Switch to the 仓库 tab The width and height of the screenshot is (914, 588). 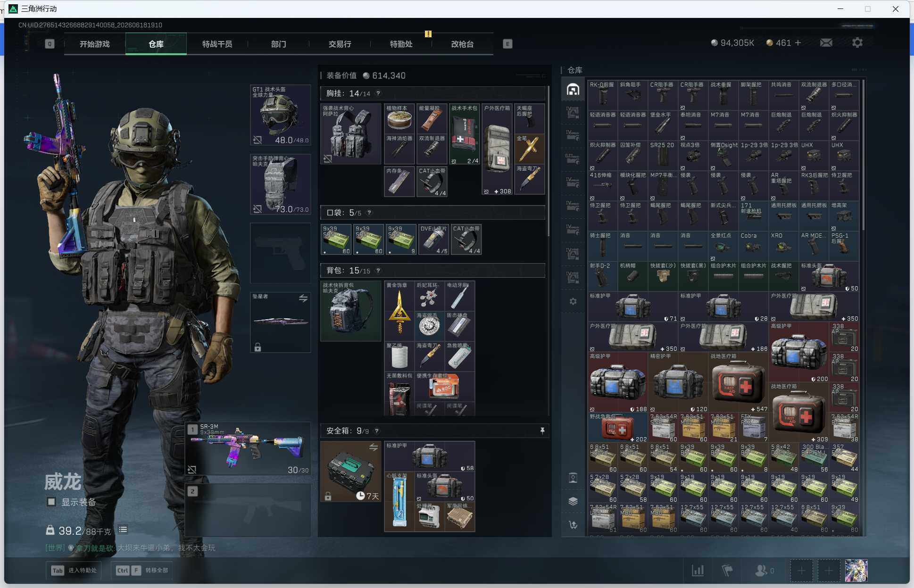pyautogui.click(x=156, y=44)
